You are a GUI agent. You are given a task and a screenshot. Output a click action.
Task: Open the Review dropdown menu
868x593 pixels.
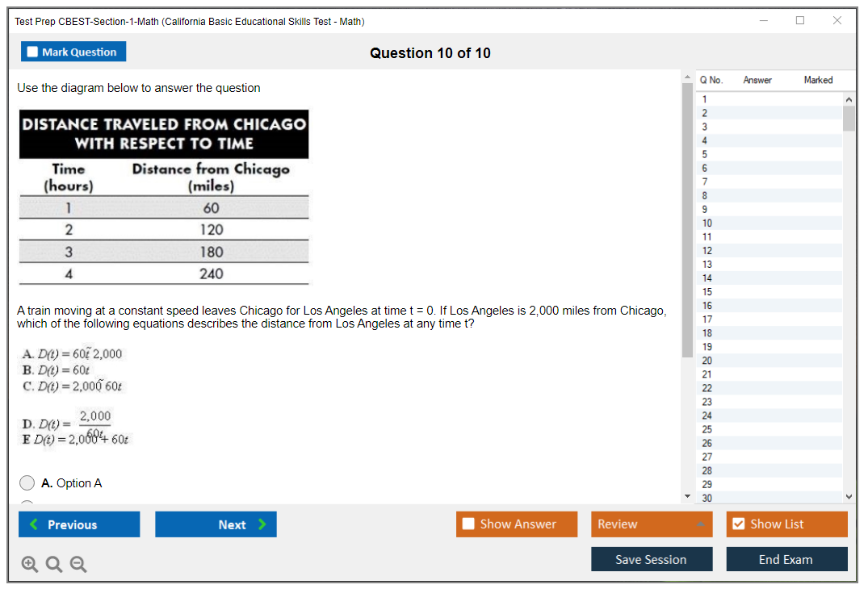[x=652, y=524]
